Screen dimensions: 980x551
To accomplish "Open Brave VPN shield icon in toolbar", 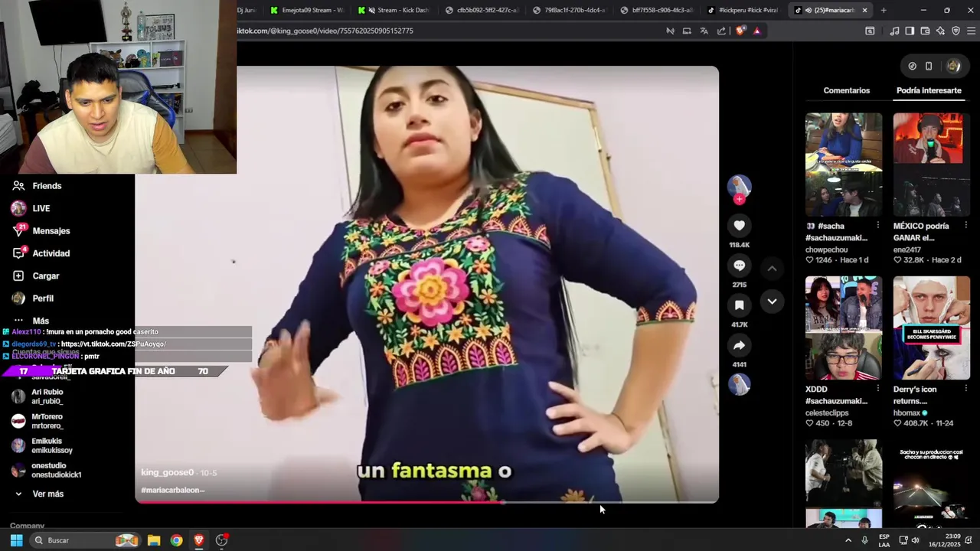I will pyautogui.click(x=955, y=31).
